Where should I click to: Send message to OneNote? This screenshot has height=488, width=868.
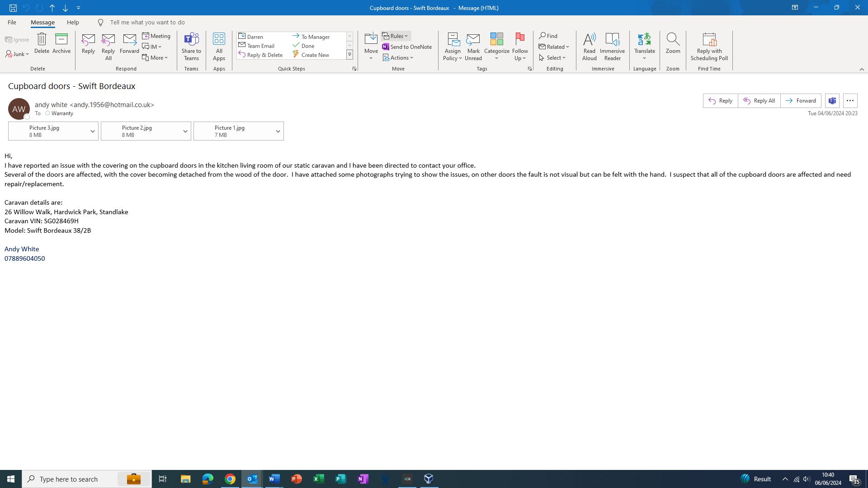click(x=407, y=47)
